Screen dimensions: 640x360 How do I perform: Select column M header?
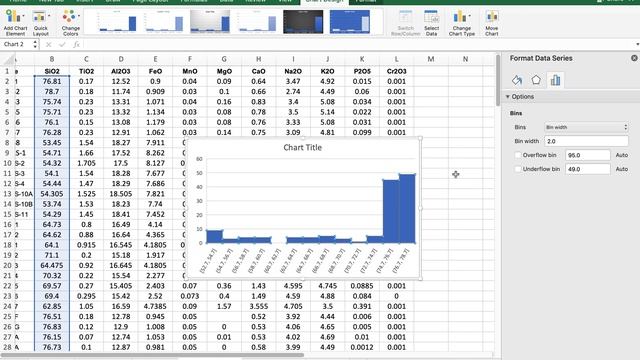431,59
